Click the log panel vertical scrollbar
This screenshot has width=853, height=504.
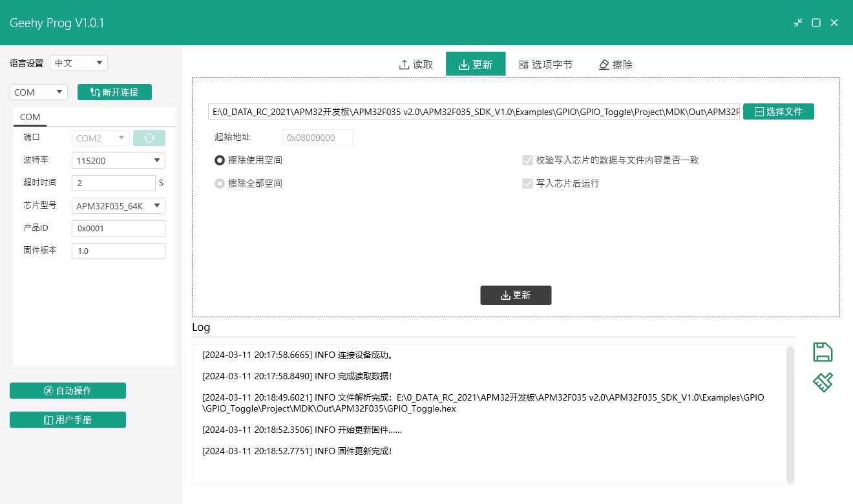click(790, 415)
